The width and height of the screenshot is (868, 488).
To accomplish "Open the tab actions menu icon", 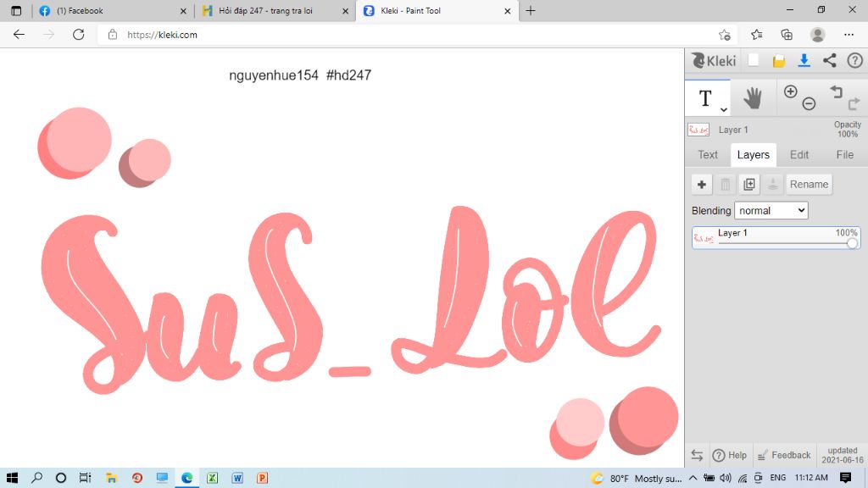I will pyautogui.click(x=16, y=10).
